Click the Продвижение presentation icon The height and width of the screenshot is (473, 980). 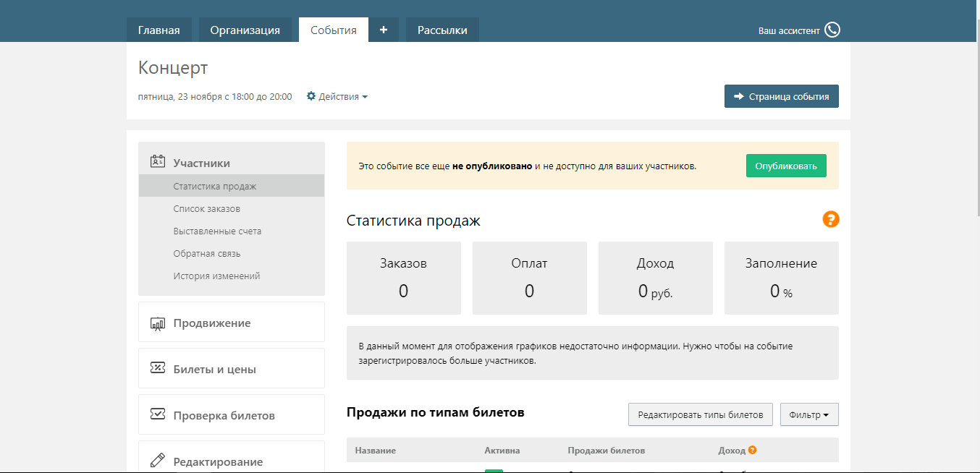[158, 323]
